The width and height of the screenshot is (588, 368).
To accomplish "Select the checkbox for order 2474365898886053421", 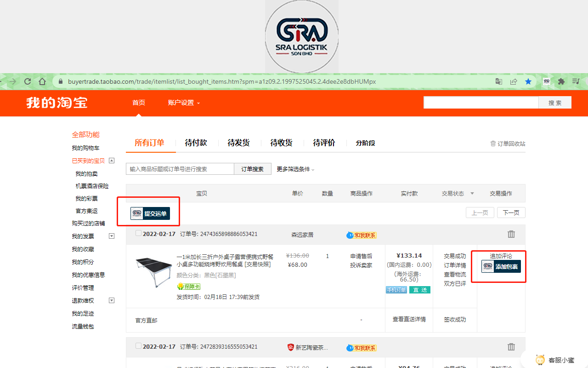I will [138, 233].
